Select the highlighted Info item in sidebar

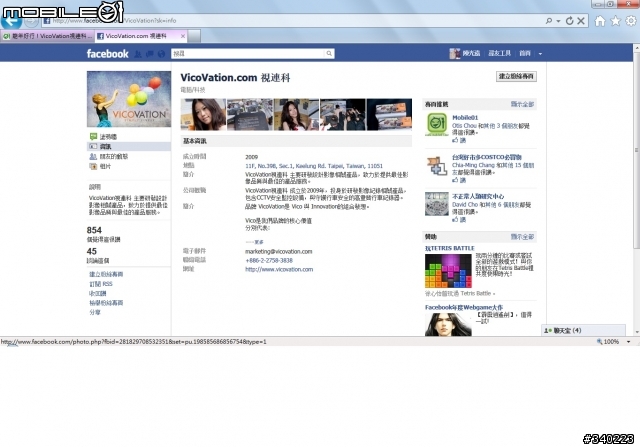pyautogui.click(x=129, y=147)
